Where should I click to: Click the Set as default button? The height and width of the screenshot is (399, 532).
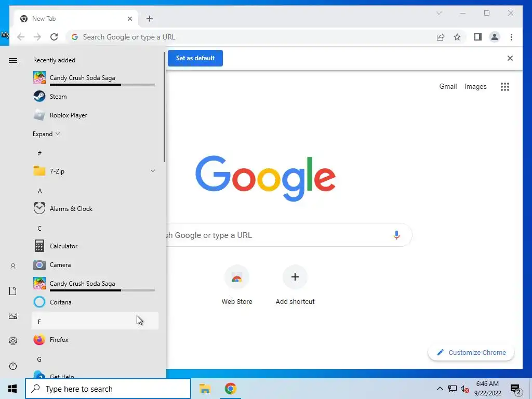195,58
